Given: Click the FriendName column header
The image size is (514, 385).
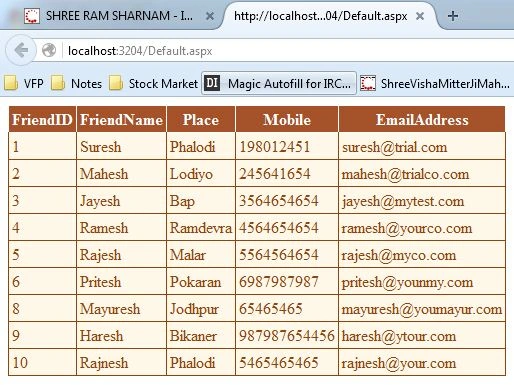Looking at the screenshot, I should (121, 119).
